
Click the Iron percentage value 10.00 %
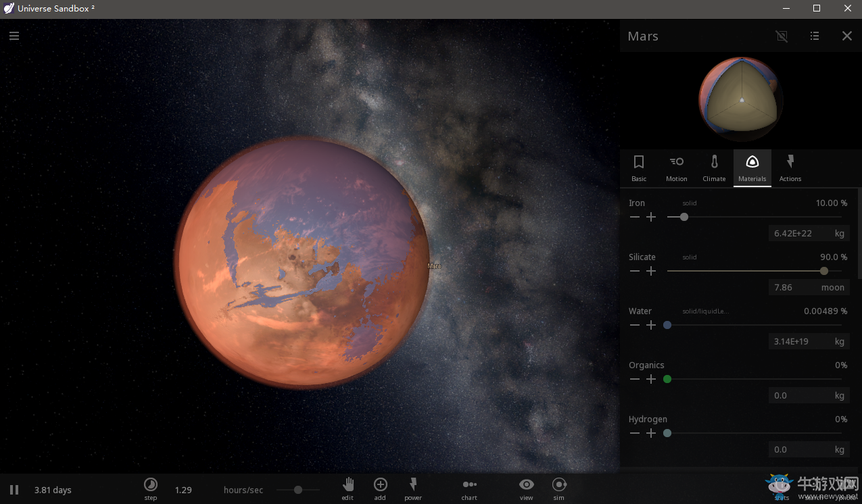coord(831,203)
